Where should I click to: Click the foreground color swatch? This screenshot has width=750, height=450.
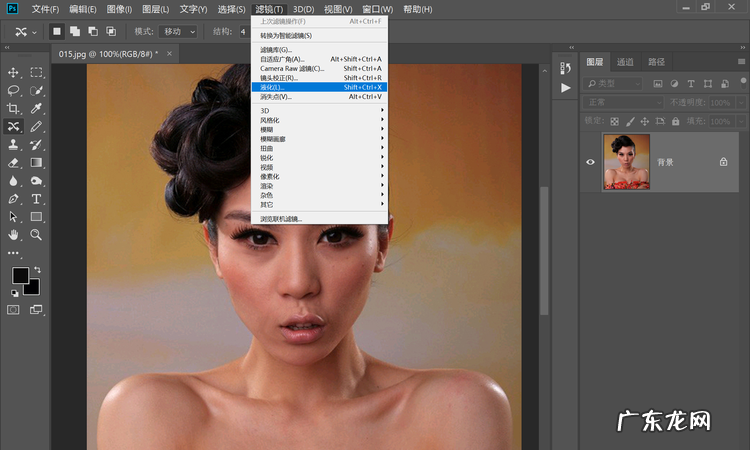[19, 275]
